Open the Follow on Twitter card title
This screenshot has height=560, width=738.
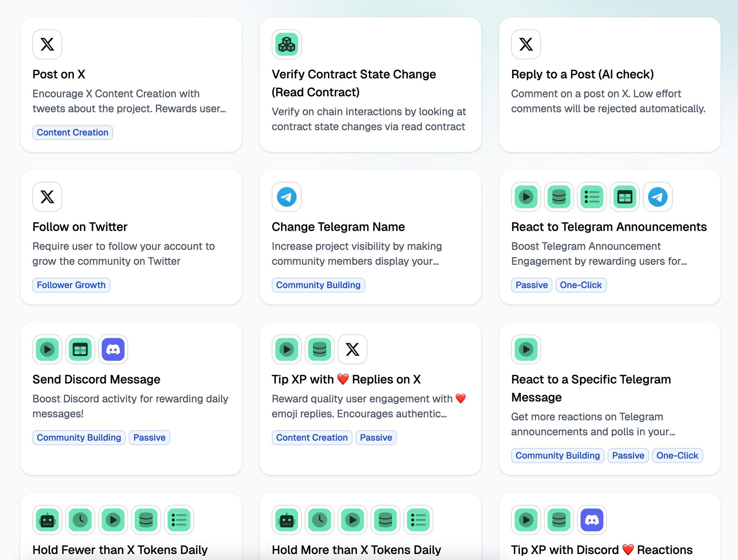click(80, 227)
